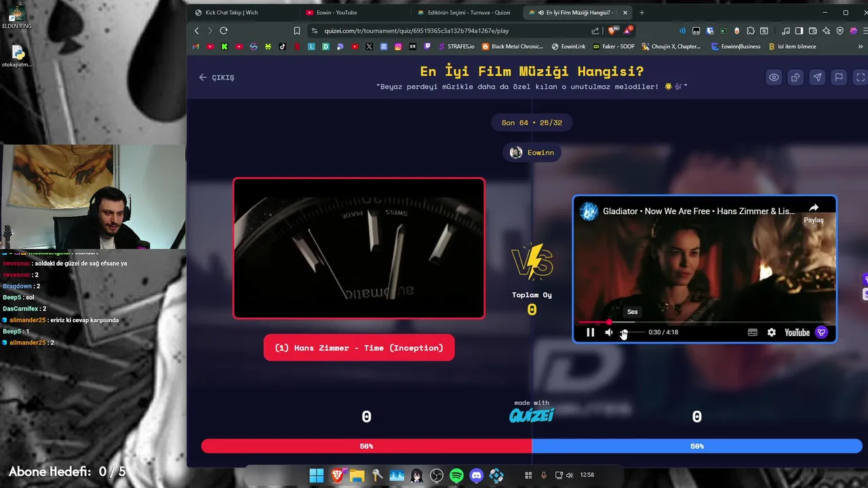Enter fullscreen with the expand icon
Viewport: 868px width, 488px height.
coord(861,77)
